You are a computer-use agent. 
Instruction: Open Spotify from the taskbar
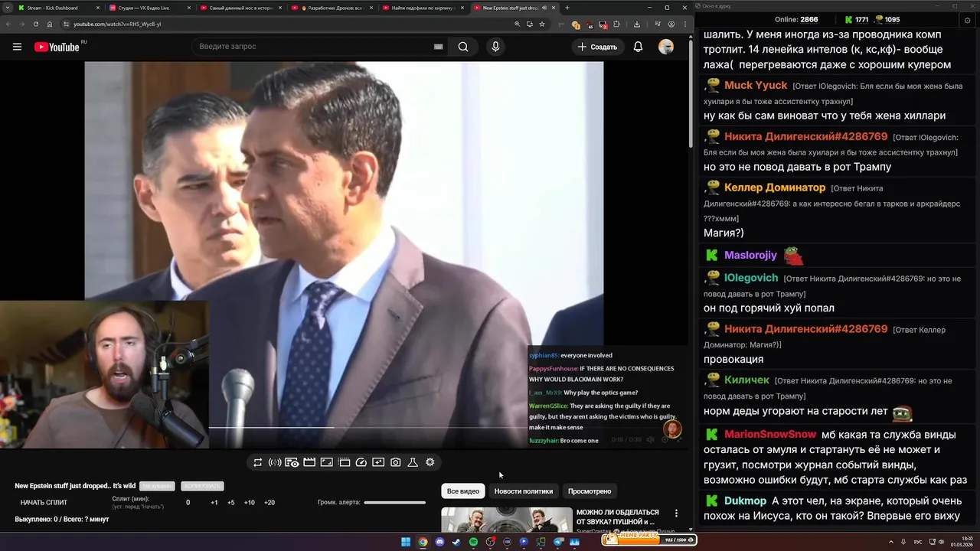[473, 542]
